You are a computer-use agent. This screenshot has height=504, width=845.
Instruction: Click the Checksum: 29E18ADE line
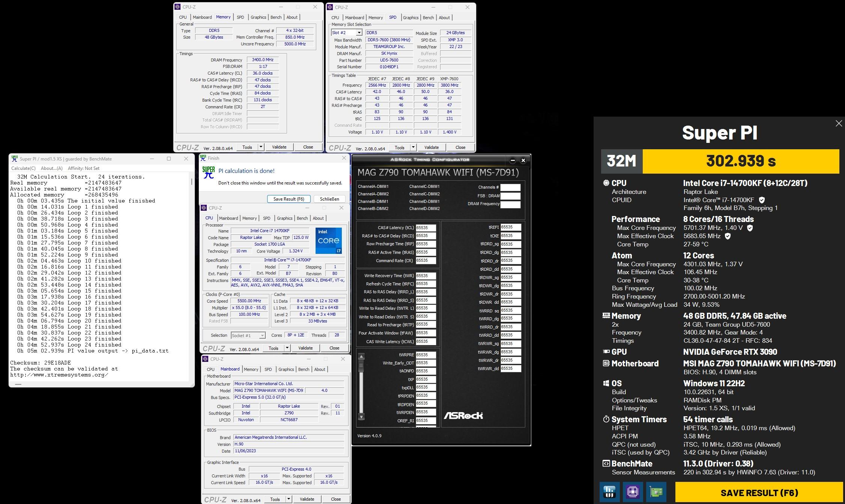(x=41, y=363)
